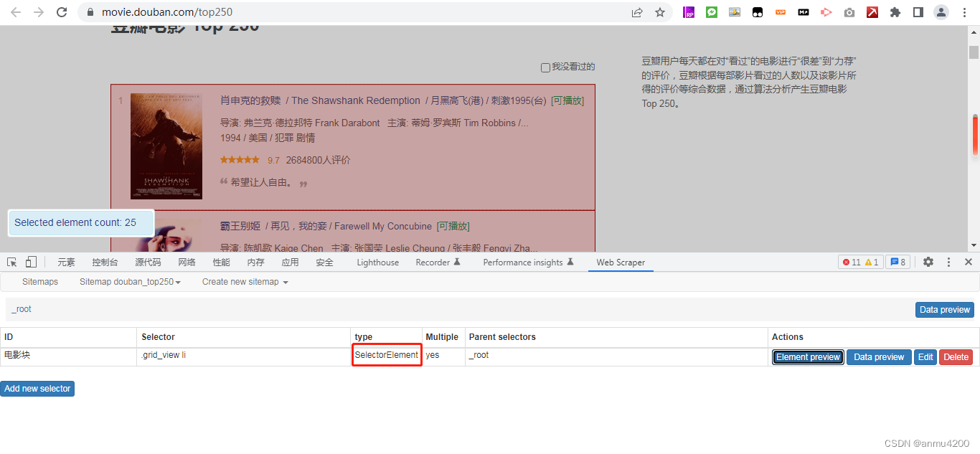
Task: Click Edit for the 电影块 selector
Action: point(925,357)
